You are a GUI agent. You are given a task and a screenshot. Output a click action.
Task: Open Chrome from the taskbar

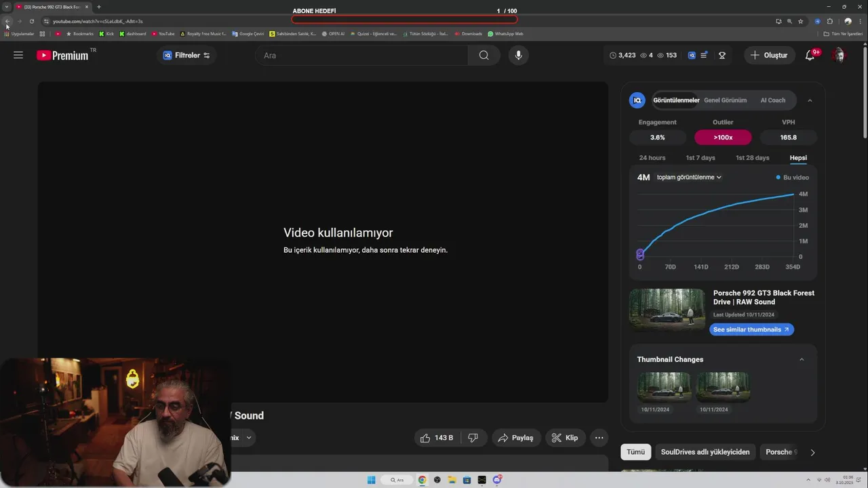coord(422,480)
